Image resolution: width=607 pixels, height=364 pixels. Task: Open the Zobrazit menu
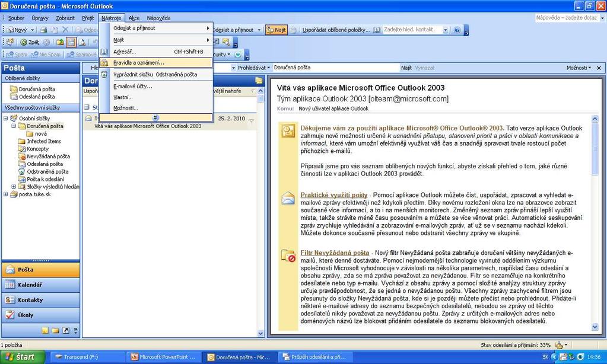click(x=65, y=18)
